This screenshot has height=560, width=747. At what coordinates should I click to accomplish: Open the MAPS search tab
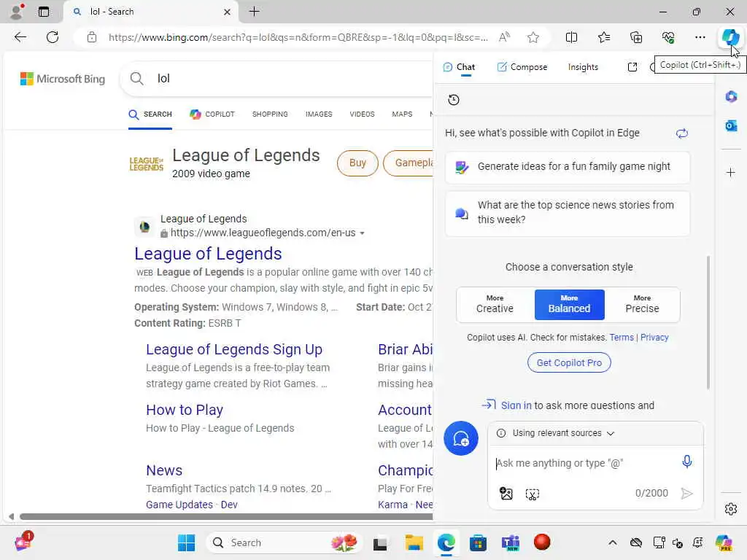click(x=402, y=114)
